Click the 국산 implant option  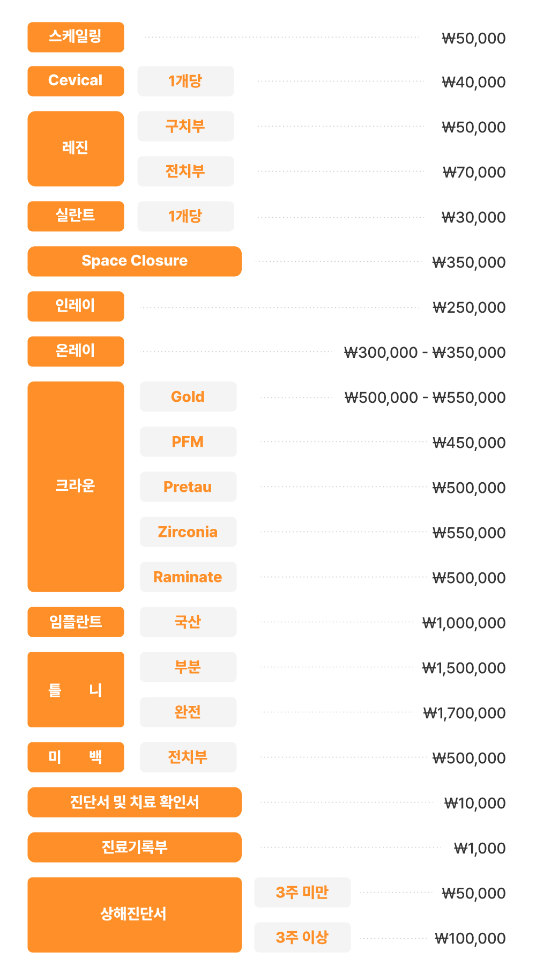188,622
